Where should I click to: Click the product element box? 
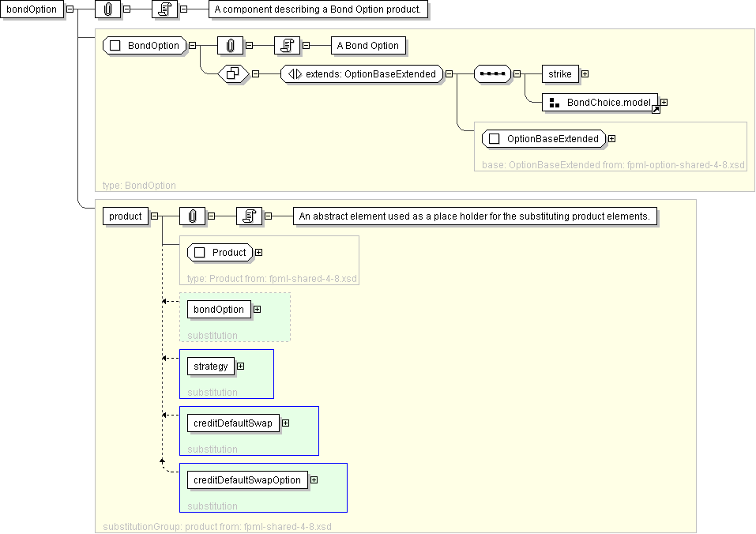point(126,216)
